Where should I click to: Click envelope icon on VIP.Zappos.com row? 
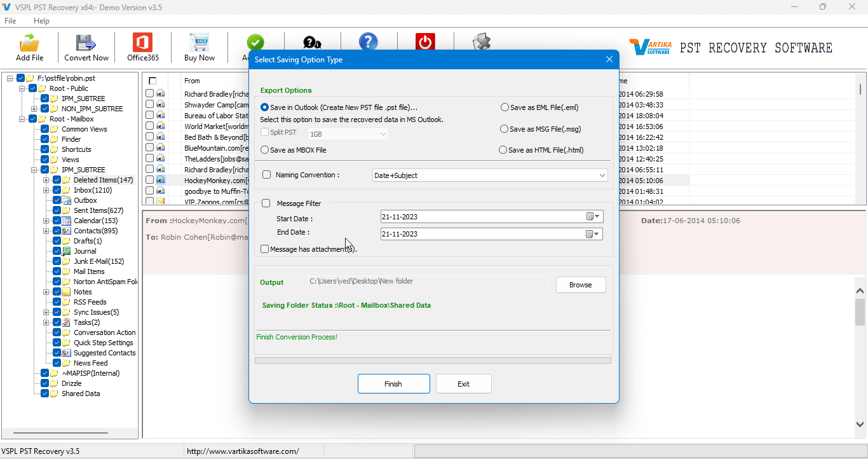(161, 202)
